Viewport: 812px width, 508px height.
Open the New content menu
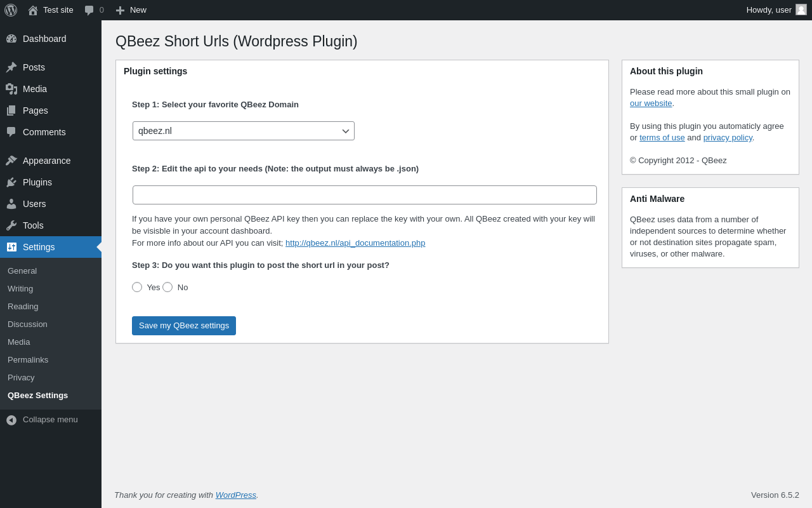[131, 10]
